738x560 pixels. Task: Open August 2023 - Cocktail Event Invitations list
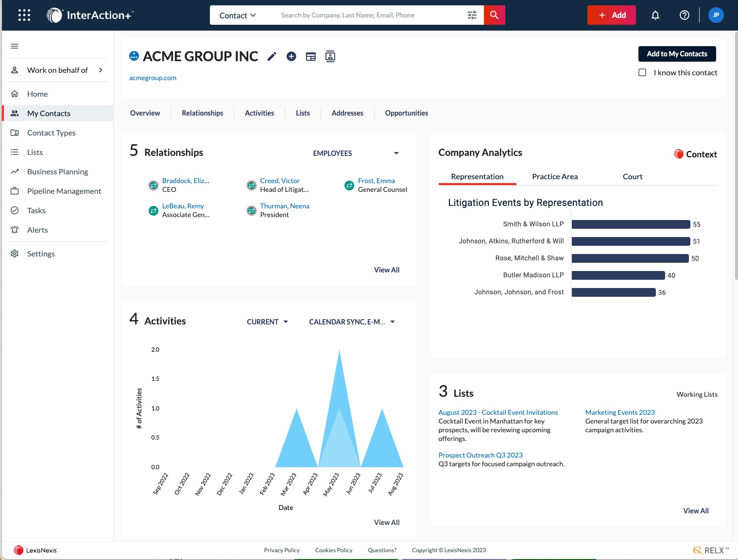click(498, 412)
